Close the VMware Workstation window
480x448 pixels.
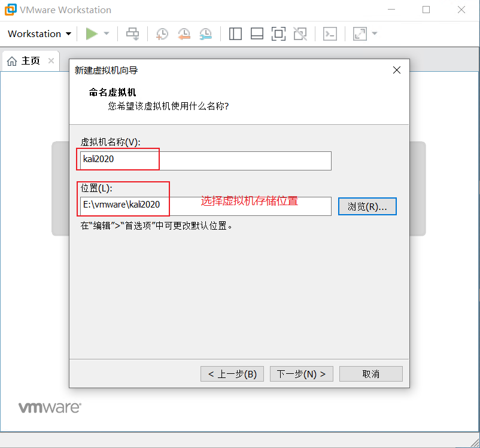pyautogui.click(x=461, y=10)
